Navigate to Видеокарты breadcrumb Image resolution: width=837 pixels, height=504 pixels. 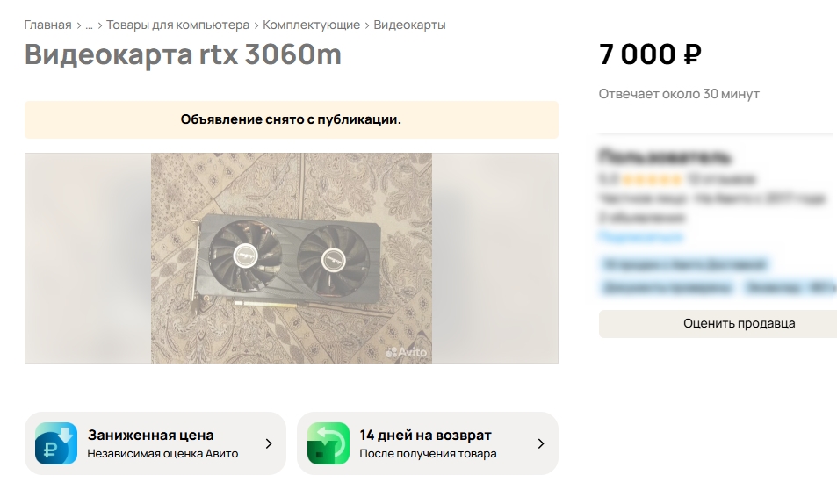pyautogui.click(x=409, y=25)
